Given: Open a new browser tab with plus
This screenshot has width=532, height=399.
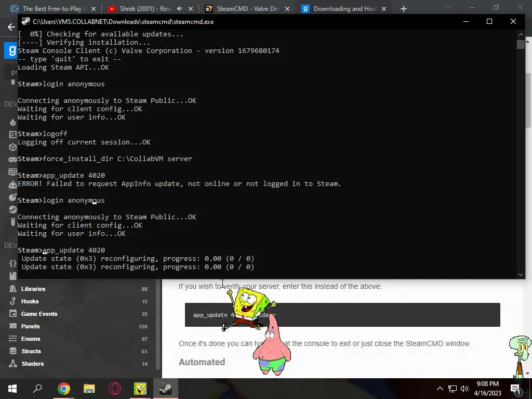Looking at the screenshot, I should 403,9.
